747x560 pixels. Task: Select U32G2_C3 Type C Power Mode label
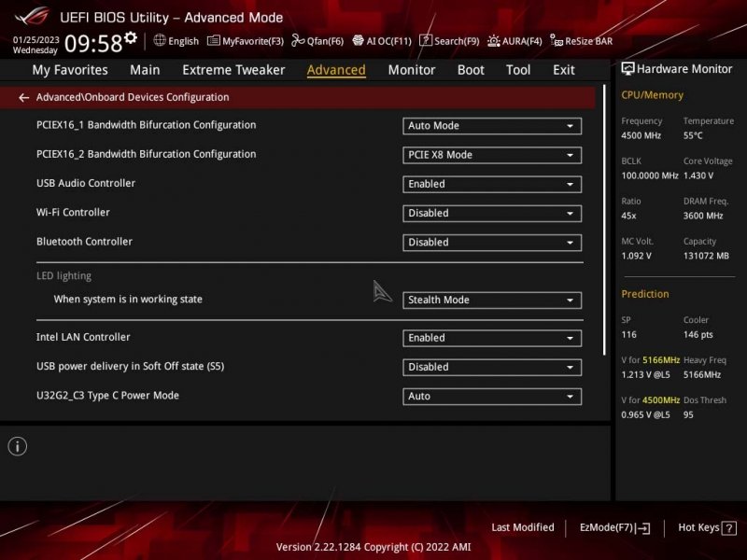click(x=107, y=395)
